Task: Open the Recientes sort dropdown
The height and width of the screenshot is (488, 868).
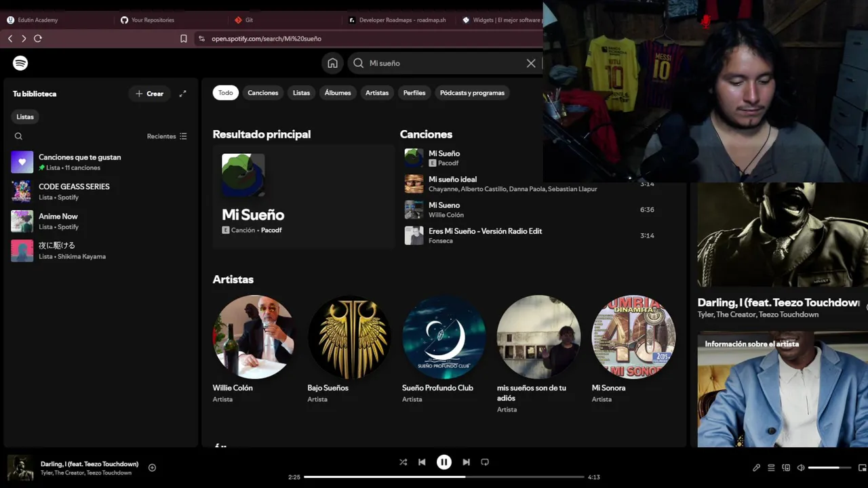Action: 167,136
